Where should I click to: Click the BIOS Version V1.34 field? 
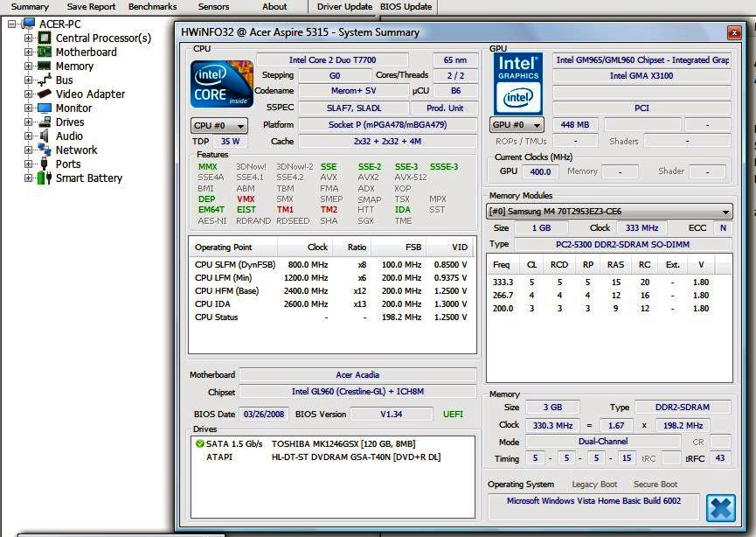(x=391, y=414)
